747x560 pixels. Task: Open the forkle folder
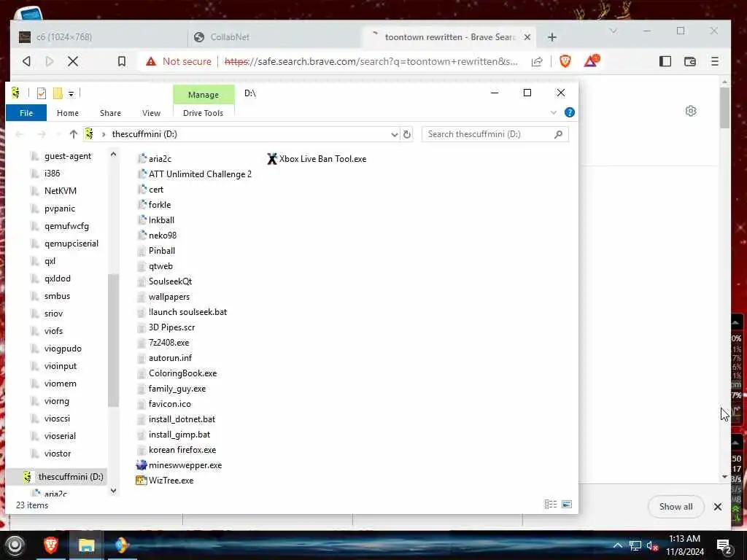pyautogui.click(x=153, y=205)
